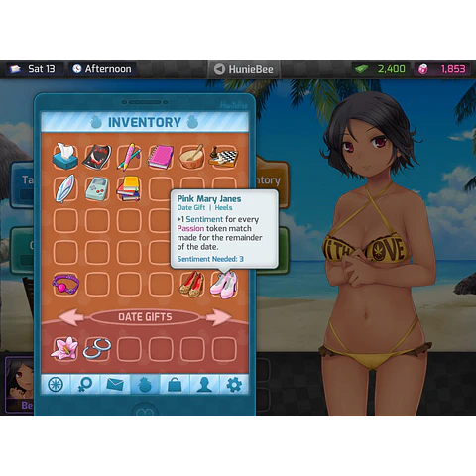Open the gear settings tab
This screenshot has height=476, width=476.
click(234, 385)
